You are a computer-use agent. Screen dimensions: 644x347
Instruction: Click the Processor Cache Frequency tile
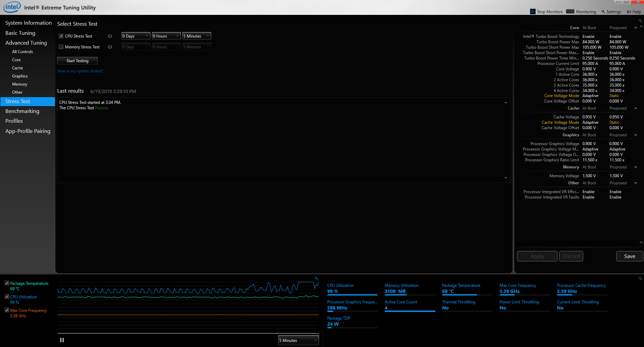pos(582,289)
